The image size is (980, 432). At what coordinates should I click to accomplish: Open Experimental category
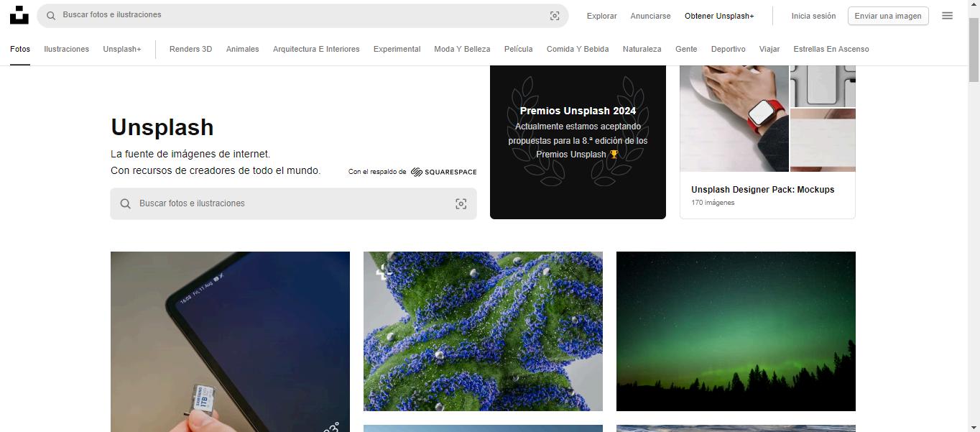coord(397,49)
